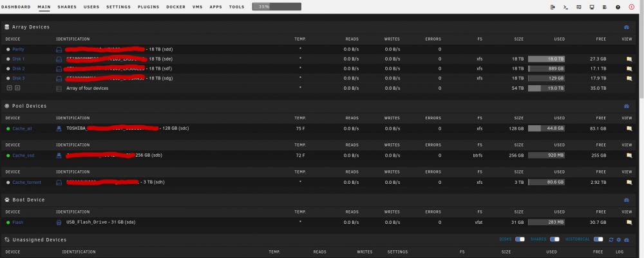Click the Cache_all device identification icon

pyautogui.click(x=59, y=128)
